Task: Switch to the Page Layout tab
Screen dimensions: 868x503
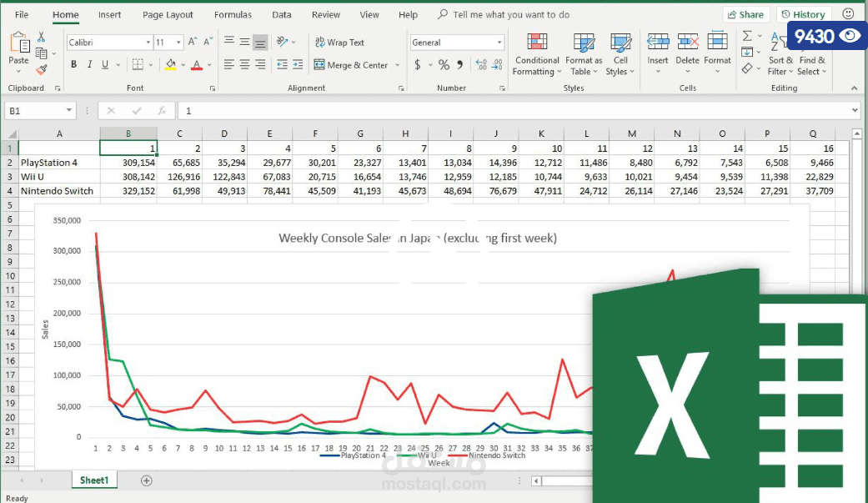Action: [x=168, y=14]
